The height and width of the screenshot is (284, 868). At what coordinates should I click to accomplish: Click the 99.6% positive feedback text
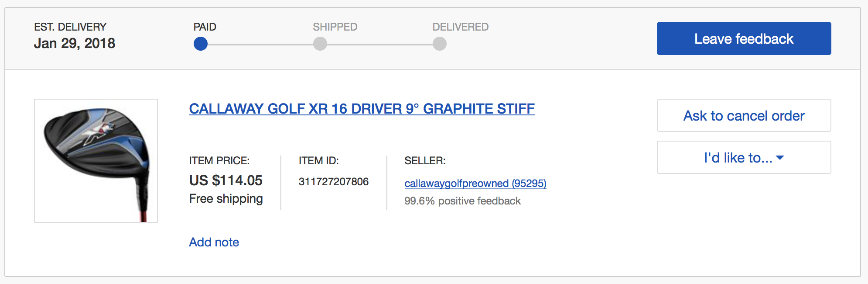pos(462,201)
